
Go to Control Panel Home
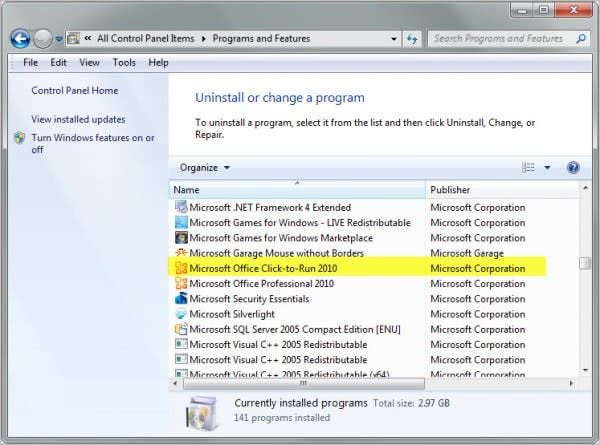pos(75,91)
